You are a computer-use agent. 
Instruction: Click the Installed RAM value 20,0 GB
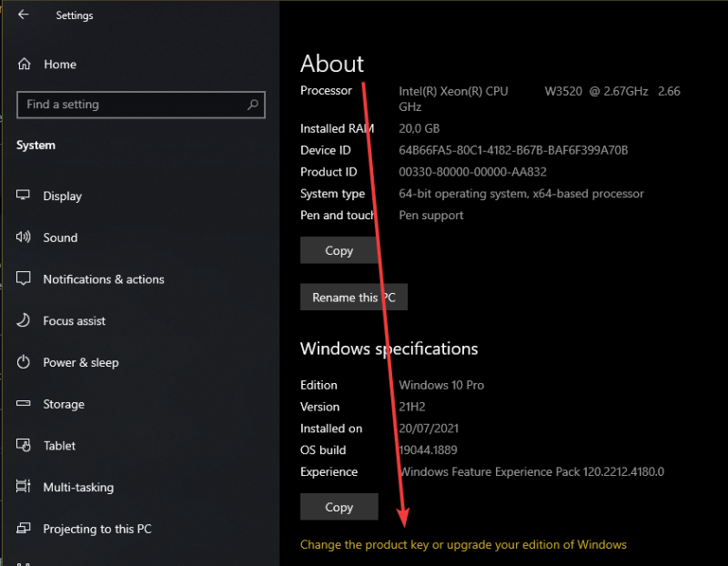click(x=419, y=128)
